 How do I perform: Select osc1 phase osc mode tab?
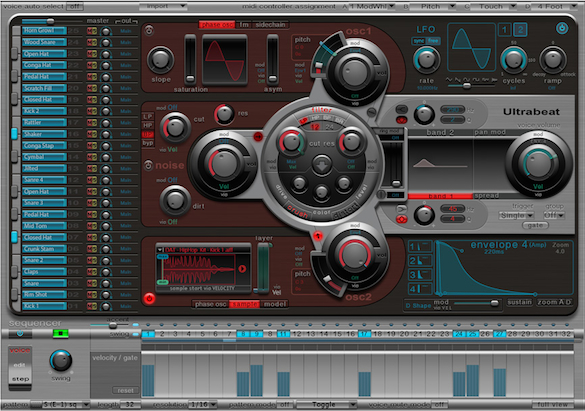217,25
